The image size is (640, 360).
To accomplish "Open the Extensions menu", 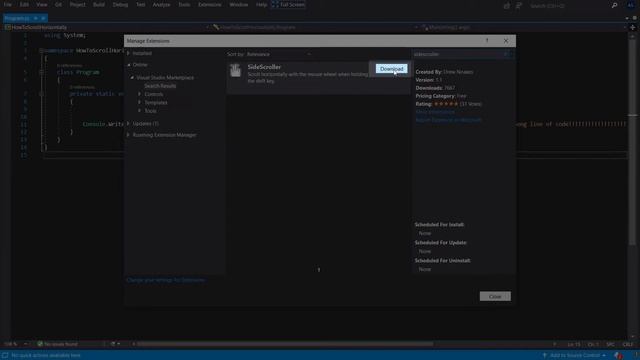I will 209,5.
